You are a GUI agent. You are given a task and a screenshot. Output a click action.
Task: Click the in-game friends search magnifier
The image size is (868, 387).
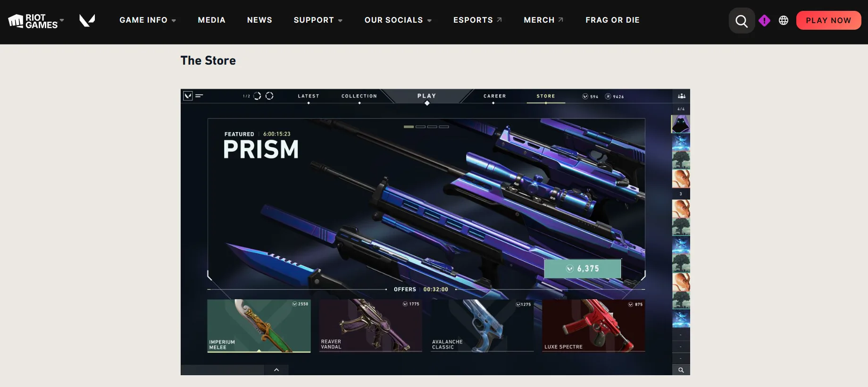click(681, 370)
